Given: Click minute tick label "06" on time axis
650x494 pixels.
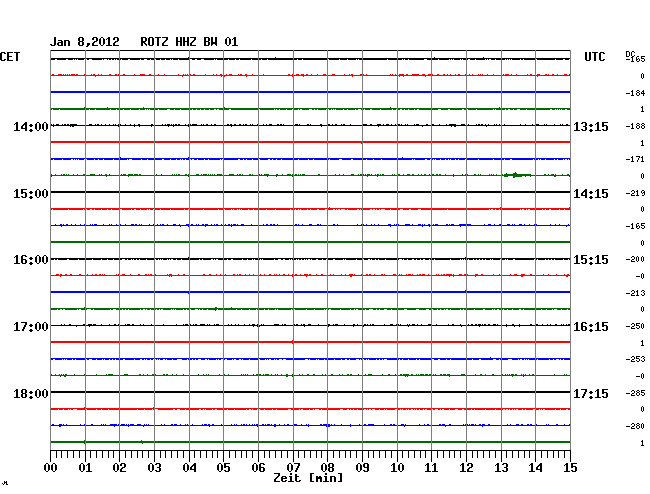Looking at the screenshot, I should coord(258,468).
